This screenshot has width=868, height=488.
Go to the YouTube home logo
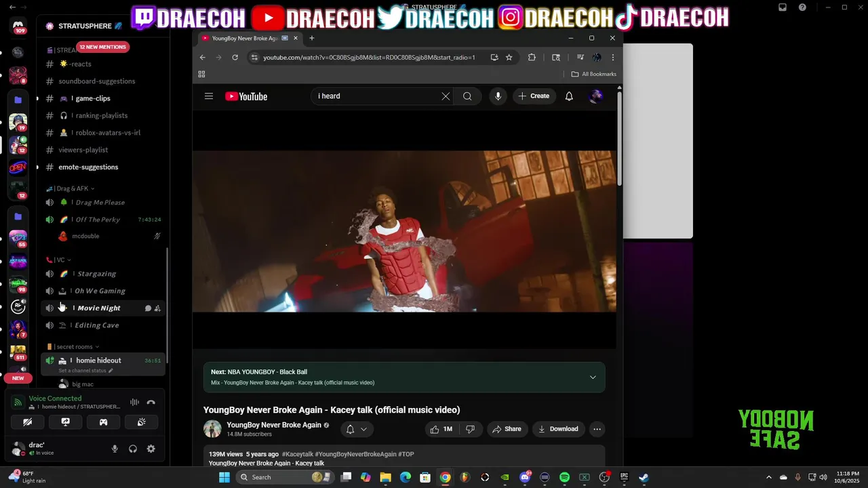pos(246,96)
